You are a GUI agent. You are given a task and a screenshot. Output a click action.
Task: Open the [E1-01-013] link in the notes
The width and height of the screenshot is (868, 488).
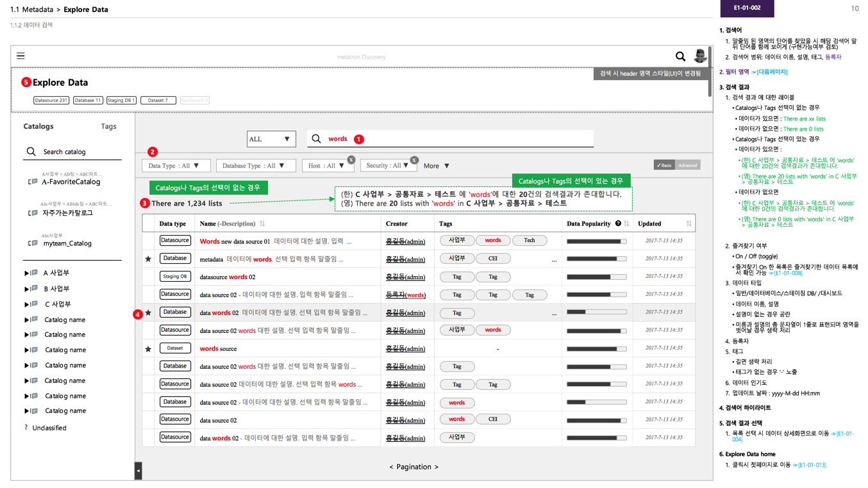click(809, 465)
